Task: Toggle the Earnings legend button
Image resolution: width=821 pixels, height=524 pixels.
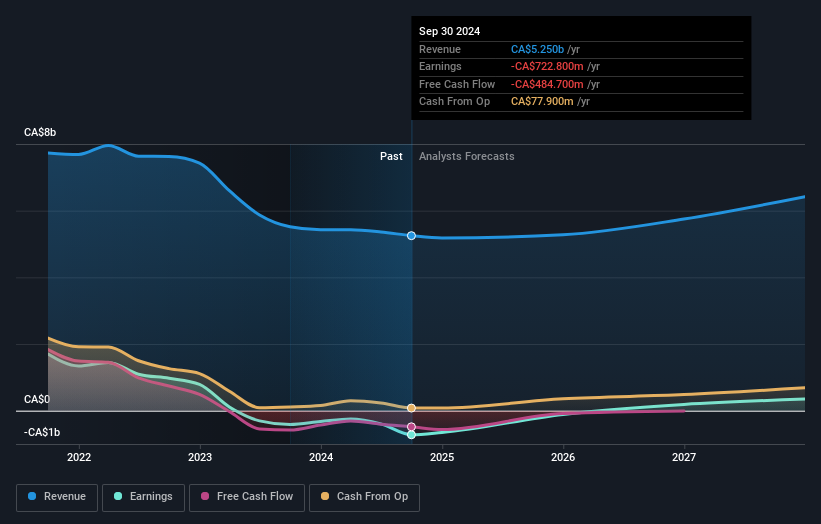Action: coord(143,497)
